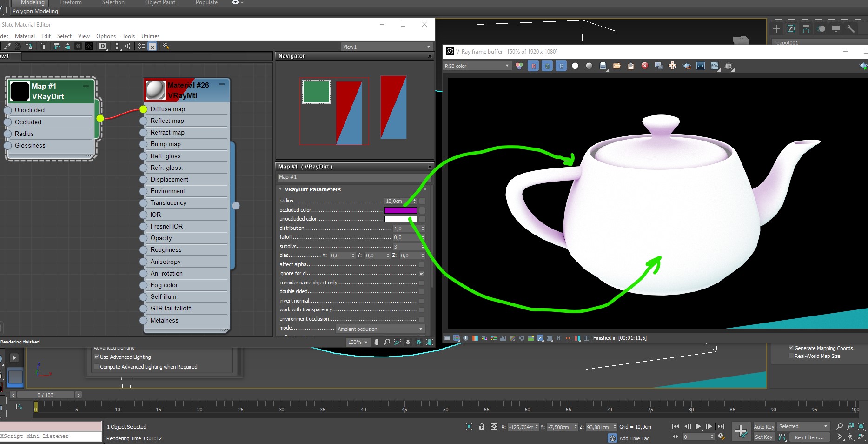Clear the image with red X icon

tap(644, 66)
